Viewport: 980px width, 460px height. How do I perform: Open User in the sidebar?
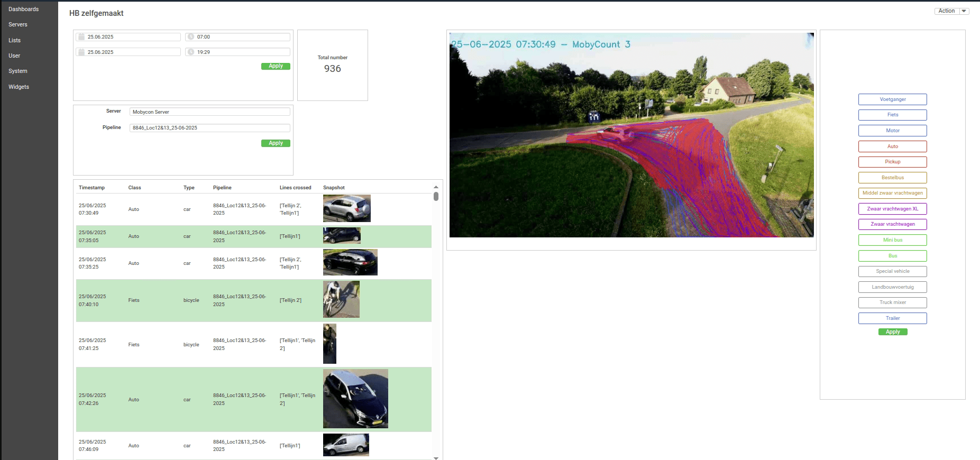14,56
